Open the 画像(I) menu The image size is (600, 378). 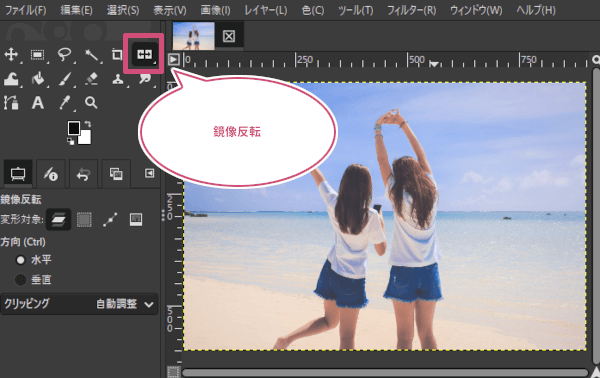click(215, 10)
